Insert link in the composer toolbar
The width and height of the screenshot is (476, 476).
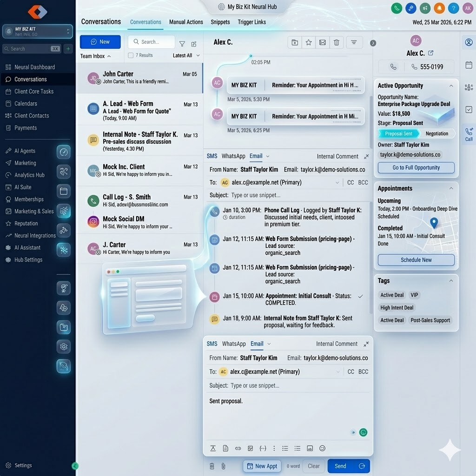(238, 449)
